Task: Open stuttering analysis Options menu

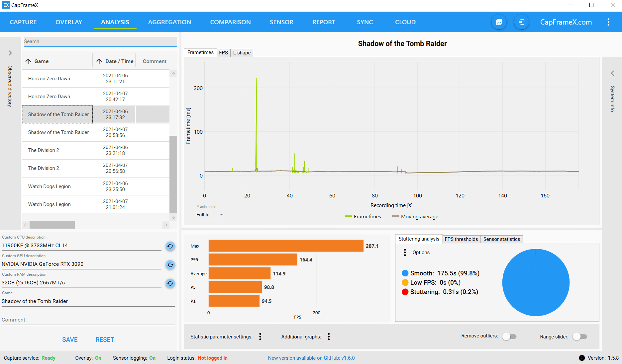Action: click(405, 253)
